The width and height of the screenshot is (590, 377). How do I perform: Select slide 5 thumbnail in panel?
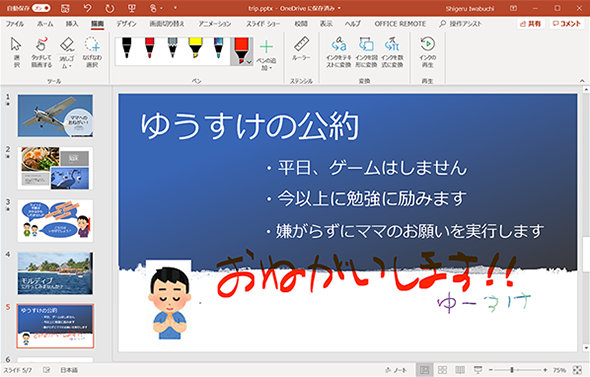click(x=55, y=326)
